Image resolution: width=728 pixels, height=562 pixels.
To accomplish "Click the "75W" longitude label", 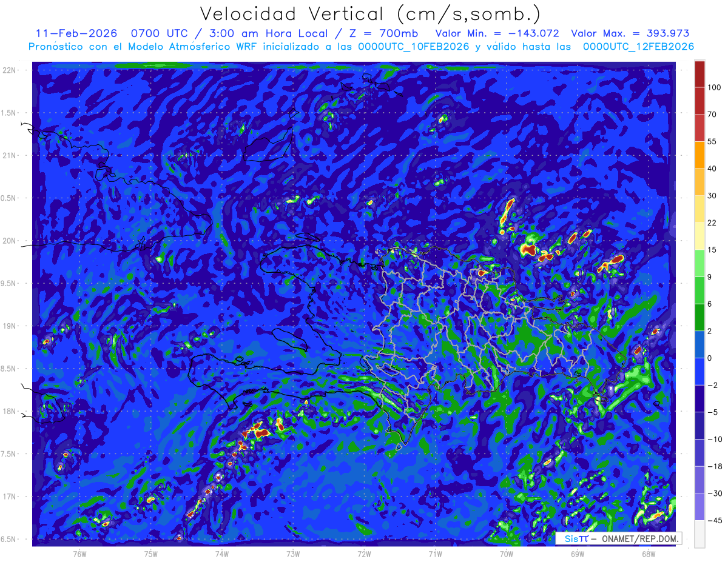I will coord(151,553).
